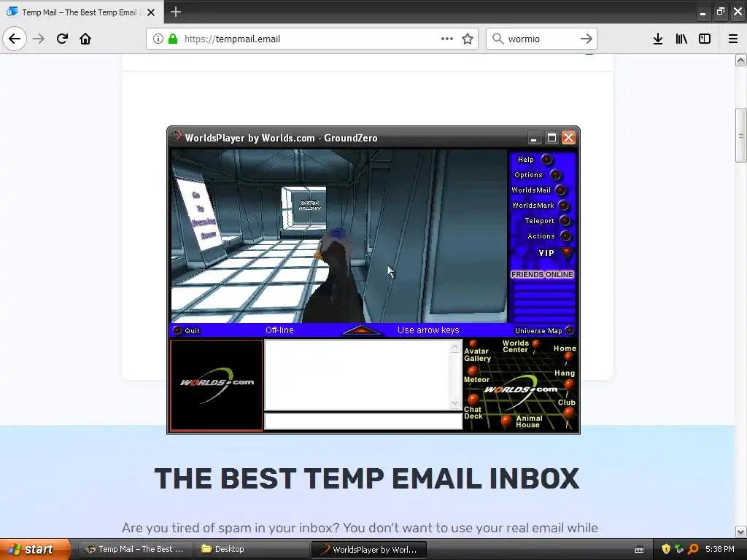Click the Teleport button

coord(565,220)
